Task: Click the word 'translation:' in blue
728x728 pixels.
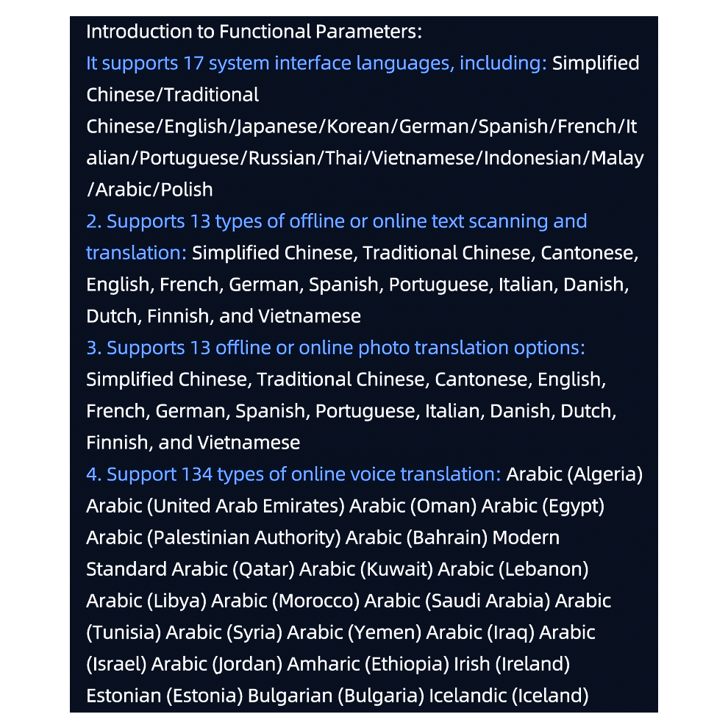Action: (137, 253)
